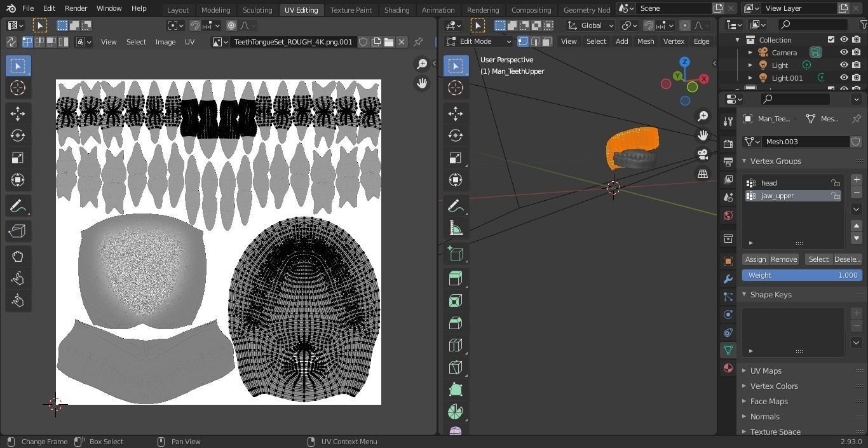Switch to Shading workspace tab
The width and height of the screenshot is (868, 448).
coord(397,10)
